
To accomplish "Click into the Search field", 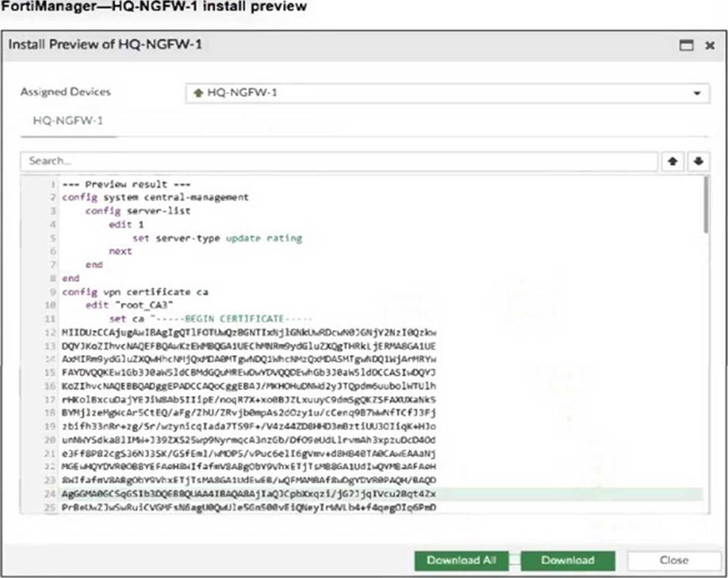I will click(340, 162).
